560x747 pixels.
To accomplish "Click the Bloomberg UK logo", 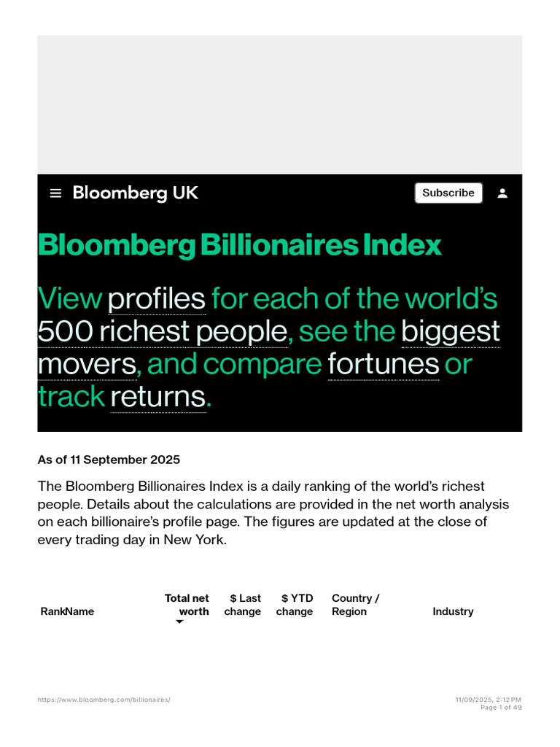I will click(x=136, y=193).
